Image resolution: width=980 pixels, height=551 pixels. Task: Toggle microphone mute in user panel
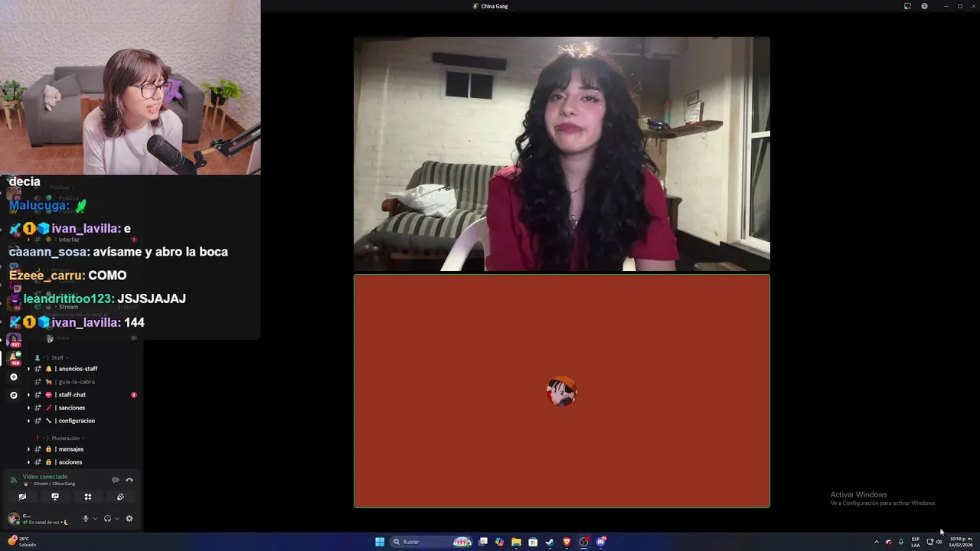[x=85, y=518]
